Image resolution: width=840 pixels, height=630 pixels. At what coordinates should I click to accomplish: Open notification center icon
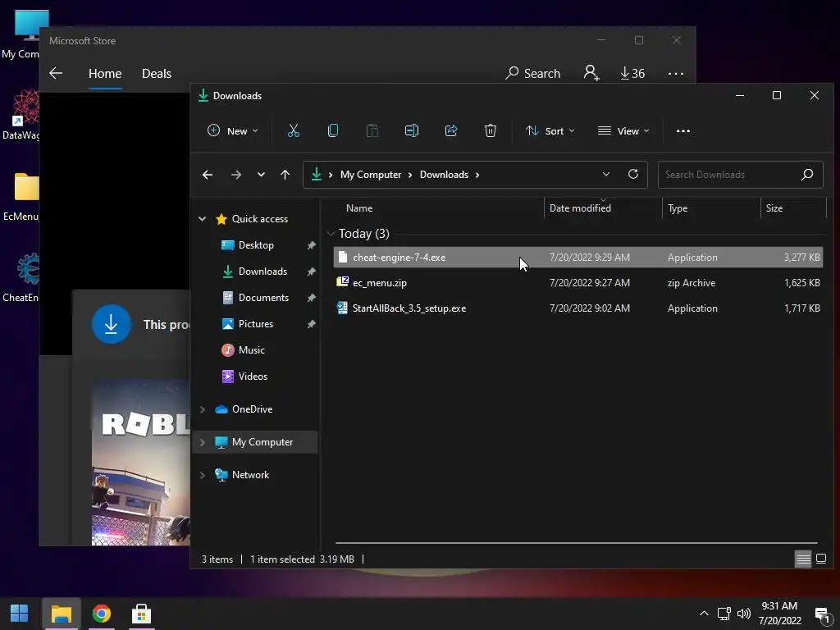822,614
